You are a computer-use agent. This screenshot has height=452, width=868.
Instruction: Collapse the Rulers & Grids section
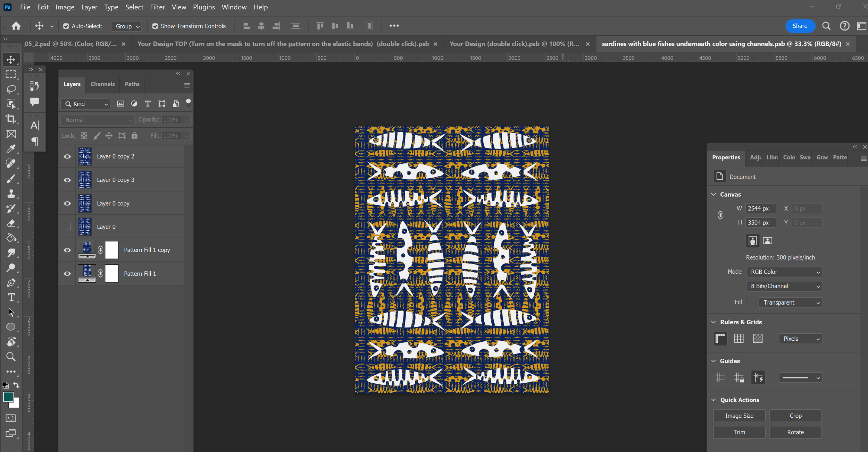click(713, 322)
